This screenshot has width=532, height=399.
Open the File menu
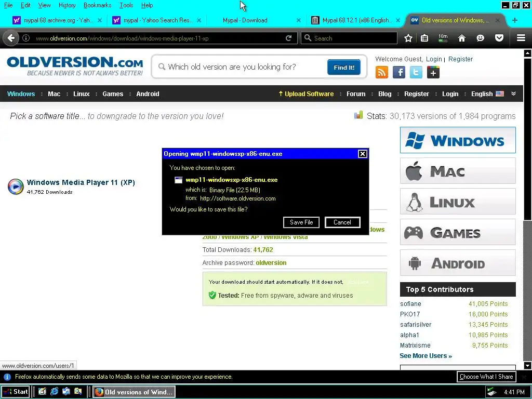click(8, 5)
